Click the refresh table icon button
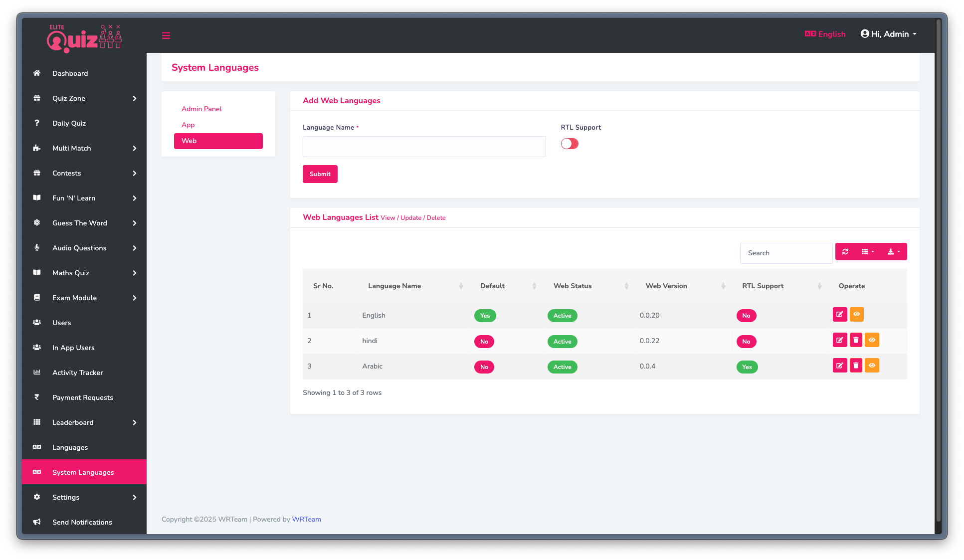 [845, 252]
